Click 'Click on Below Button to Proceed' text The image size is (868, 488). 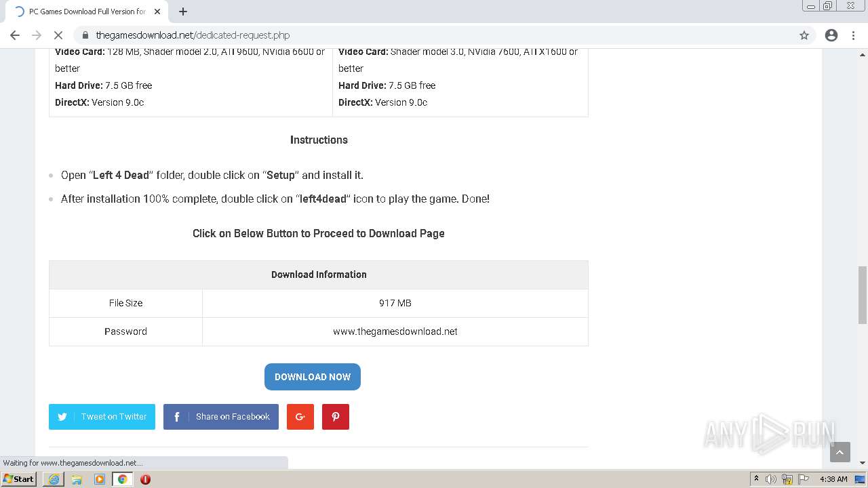tap(319, 233)
